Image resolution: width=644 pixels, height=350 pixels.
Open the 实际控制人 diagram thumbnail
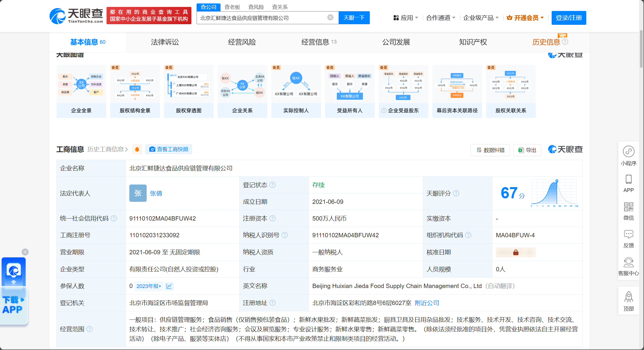[296, 91]
